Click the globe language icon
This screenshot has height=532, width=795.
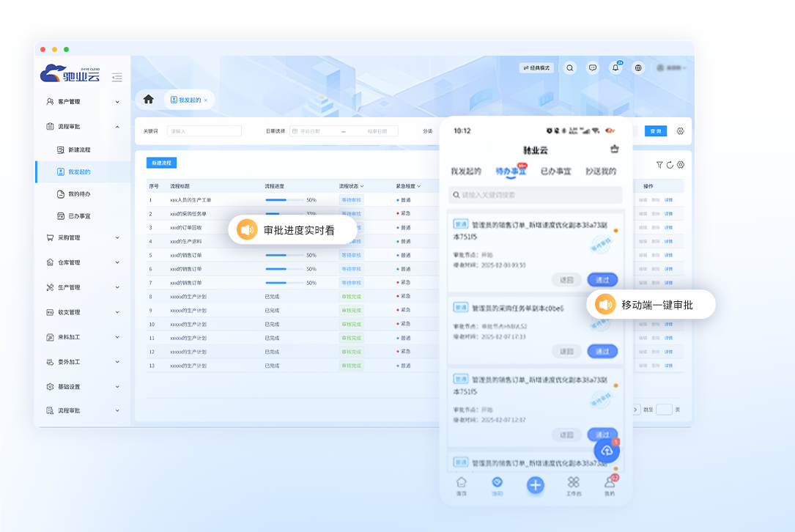pyautogui.click(x=638, y=68)
